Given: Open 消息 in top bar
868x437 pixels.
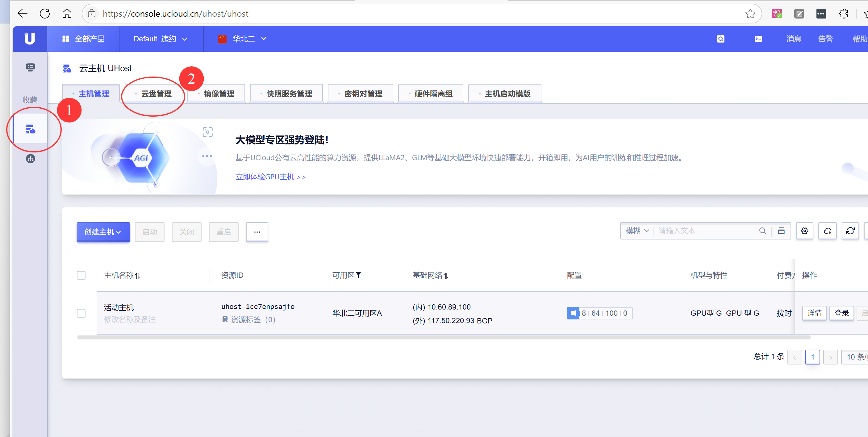Looking at the screenshot, I should 794,39.
